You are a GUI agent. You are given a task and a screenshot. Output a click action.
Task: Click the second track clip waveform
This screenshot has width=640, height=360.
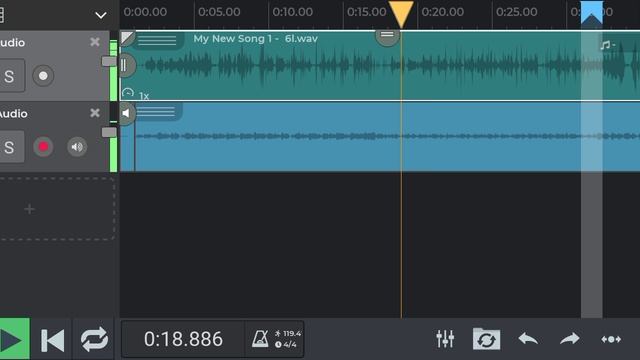tap(388, 136)
